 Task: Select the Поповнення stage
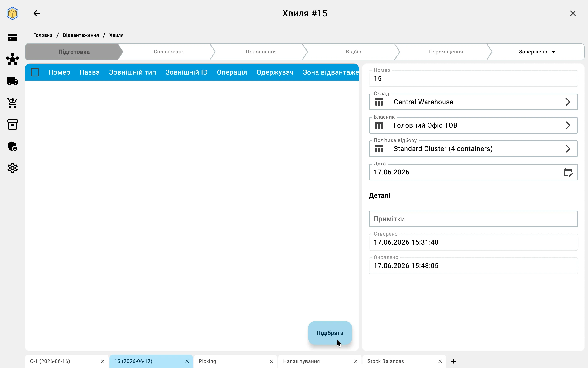click(261, 52)
